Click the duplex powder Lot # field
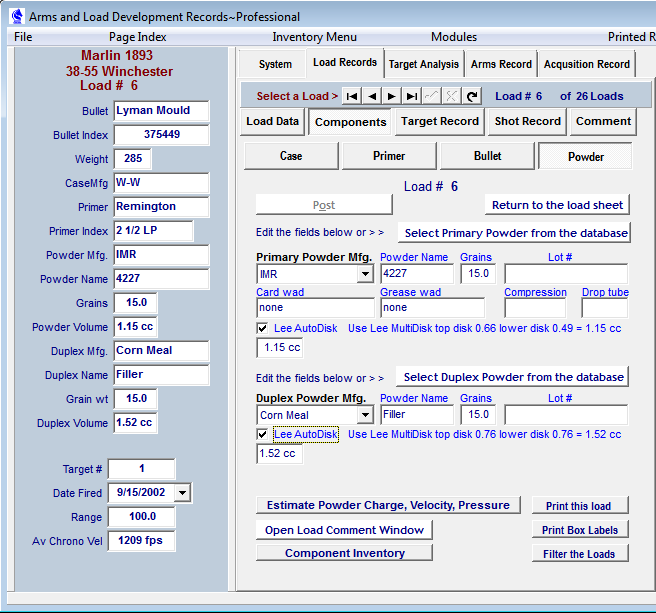The height and width of the screenshot is (613, 656). 566,415
